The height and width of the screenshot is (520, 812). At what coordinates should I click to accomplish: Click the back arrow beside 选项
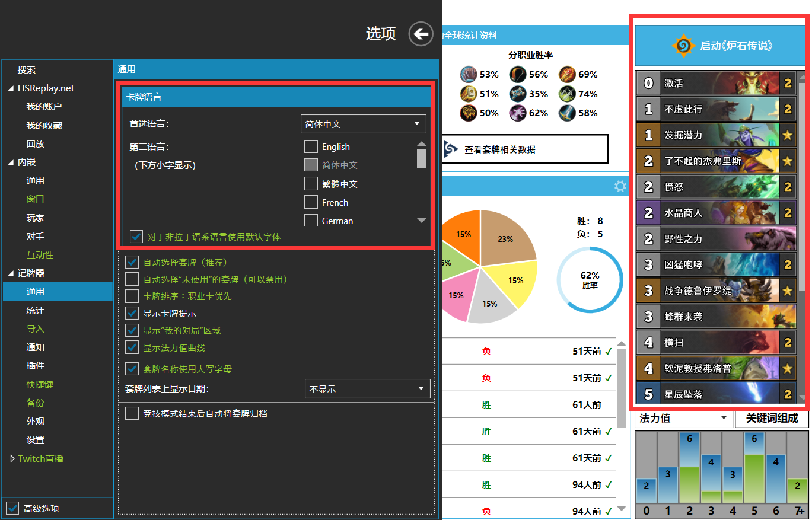[421, 34]
